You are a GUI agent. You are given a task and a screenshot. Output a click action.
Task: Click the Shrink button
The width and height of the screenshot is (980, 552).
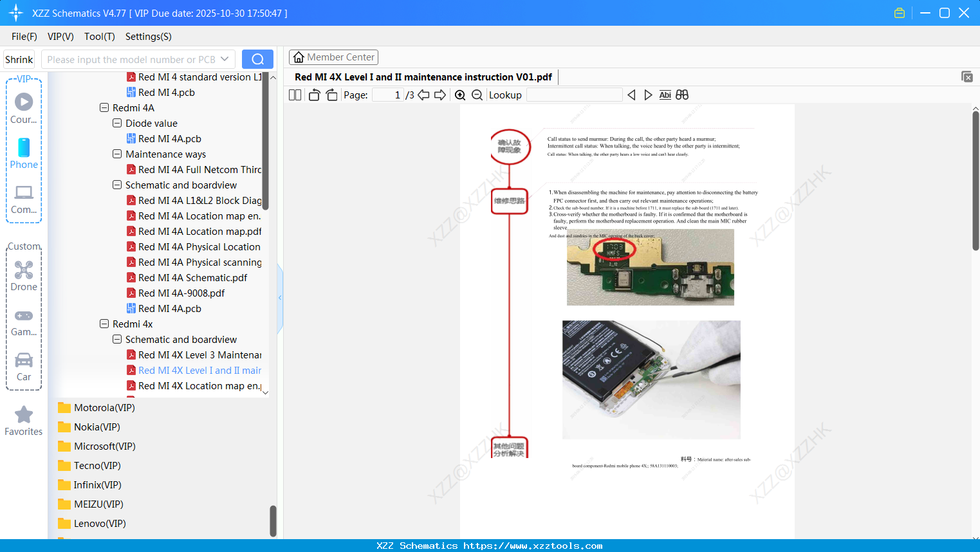click(x=19, y=59)
